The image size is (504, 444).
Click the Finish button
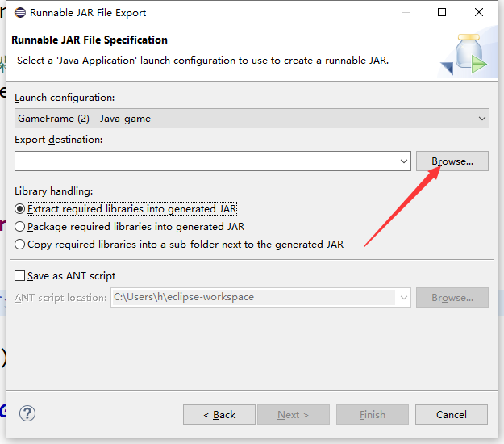click(372, 414)
